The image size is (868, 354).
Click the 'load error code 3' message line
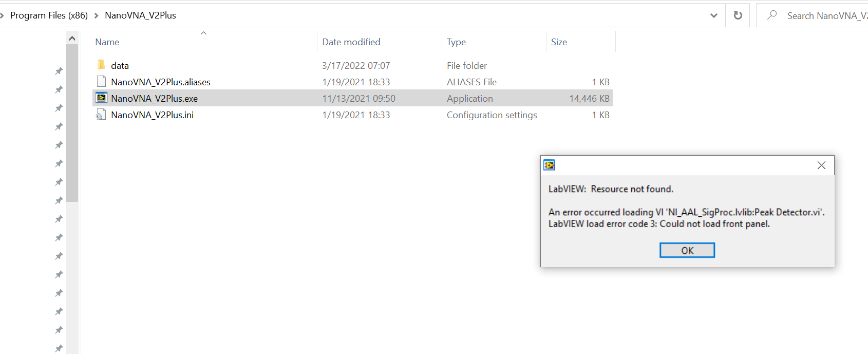(x=659, y=223)
